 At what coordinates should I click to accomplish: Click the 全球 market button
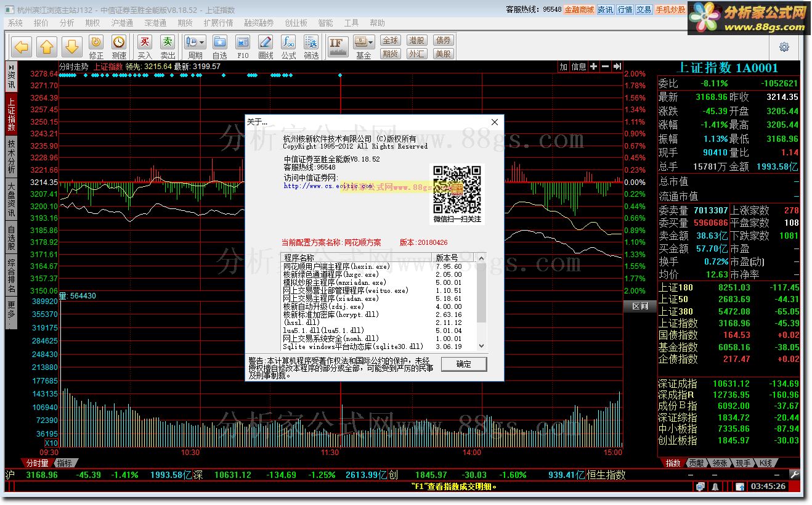(x=390, y=41)
